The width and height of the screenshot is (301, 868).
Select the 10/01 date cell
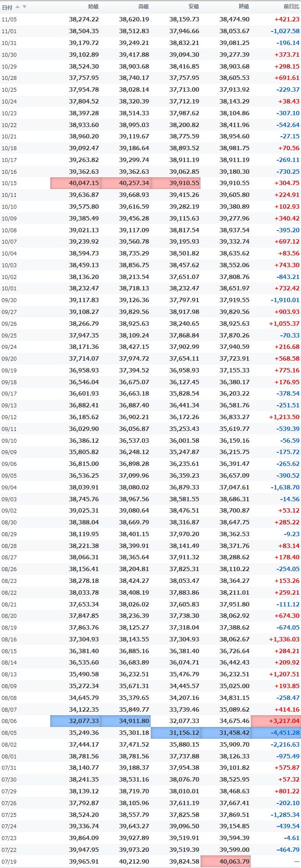point(9,289)
